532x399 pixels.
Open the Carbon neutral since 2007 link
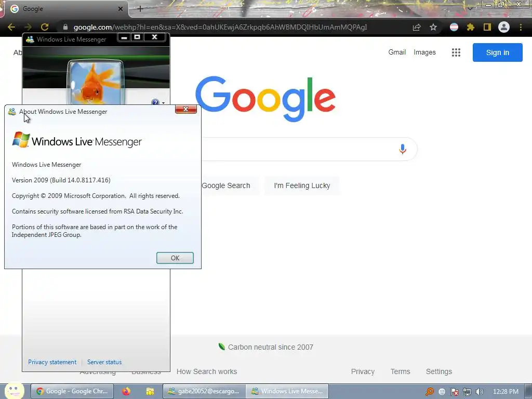coord(270,347)
